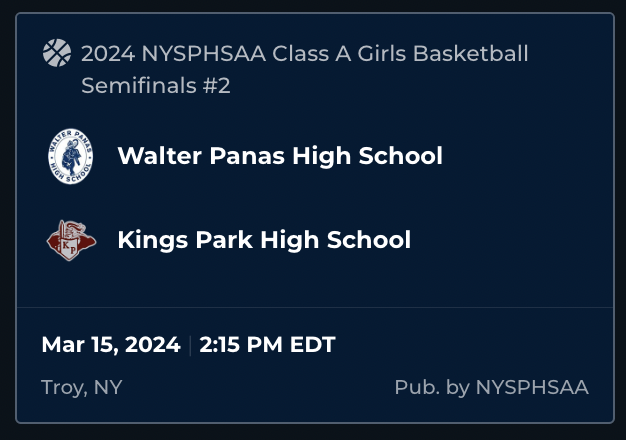Click the separator between date and time
Image resolution: width=626 pixels, height=440 pixels.
[x=190, y=346]
